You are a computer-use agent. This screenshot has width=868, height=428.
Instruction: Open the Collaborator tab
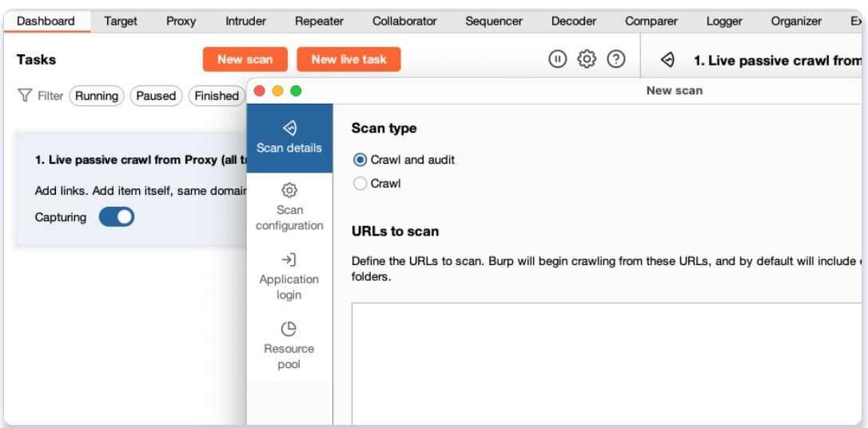404,21
